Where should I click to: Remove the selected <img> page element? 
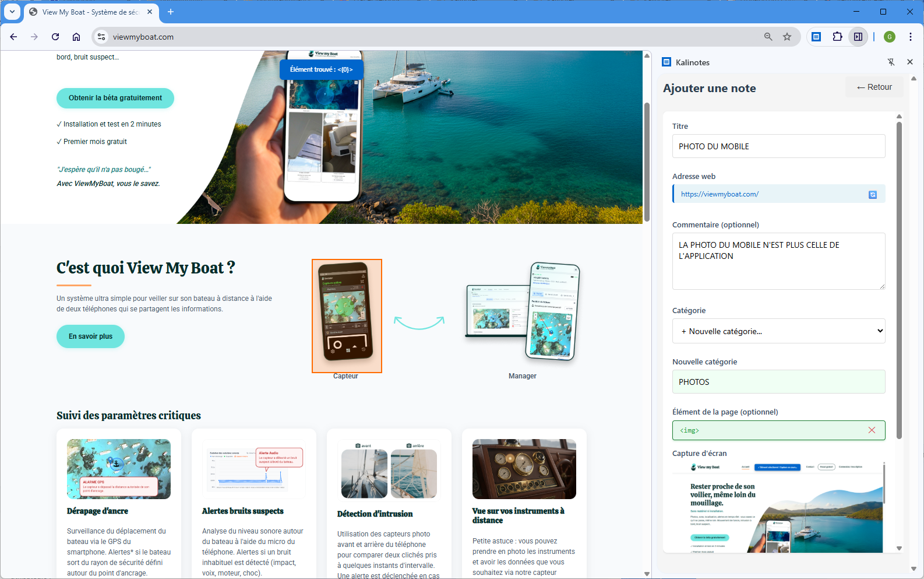click(872, 430)
